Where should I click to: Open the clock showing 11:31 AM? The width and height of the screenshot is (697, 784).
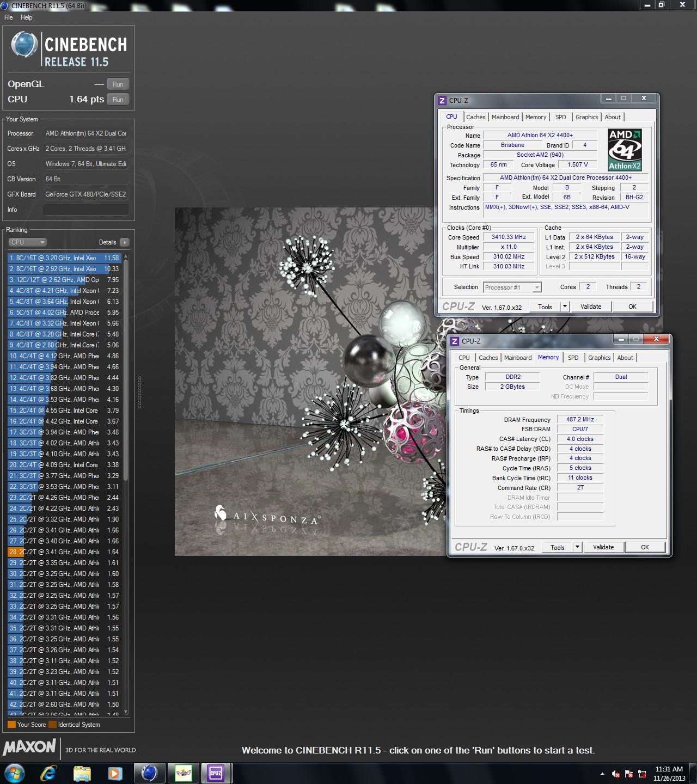pyautogui.click(x=669, y=774)
